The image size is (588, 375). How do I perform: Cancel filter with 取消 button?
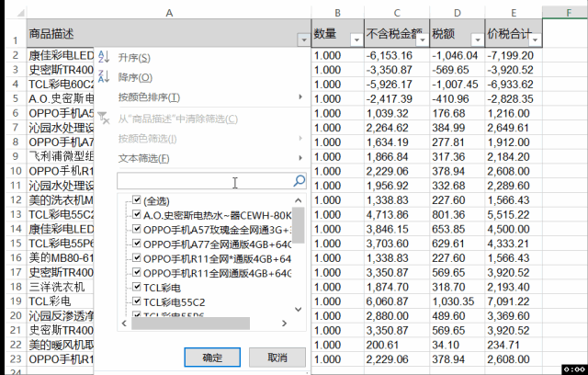(277, 357)
